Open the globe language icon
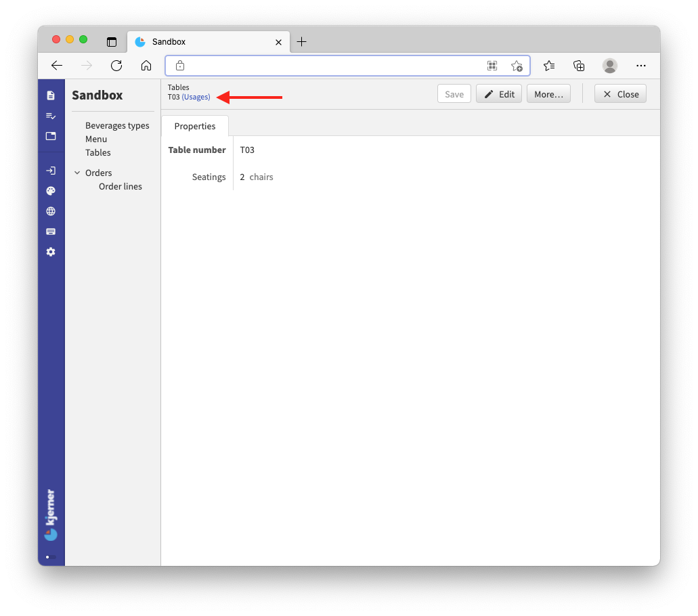The height and width of the screenshot is (616, 698). pos(51,211)
